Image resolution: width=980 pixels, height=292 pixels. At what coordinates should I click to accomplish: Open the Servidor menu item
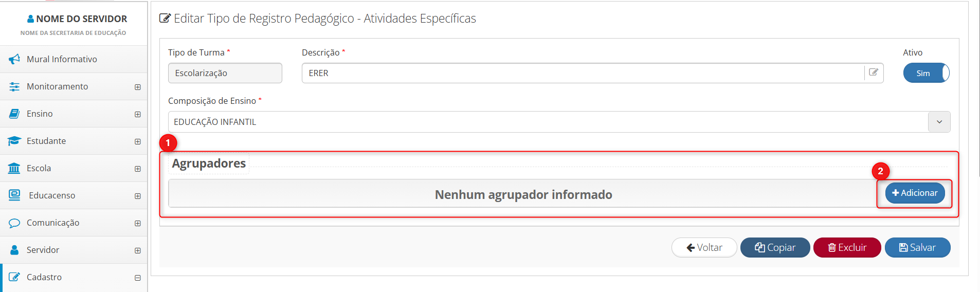(x=43, y=250)
